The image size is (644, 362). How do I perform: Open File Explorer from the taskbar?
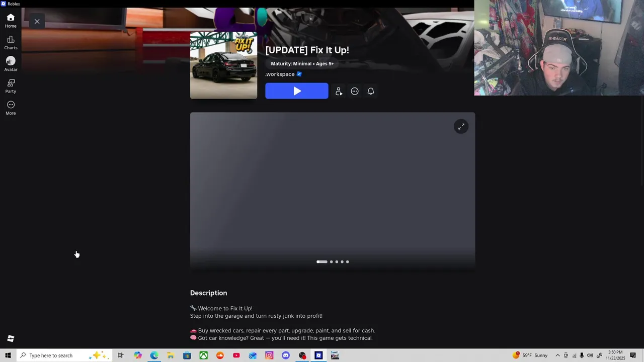coord(171,355)
